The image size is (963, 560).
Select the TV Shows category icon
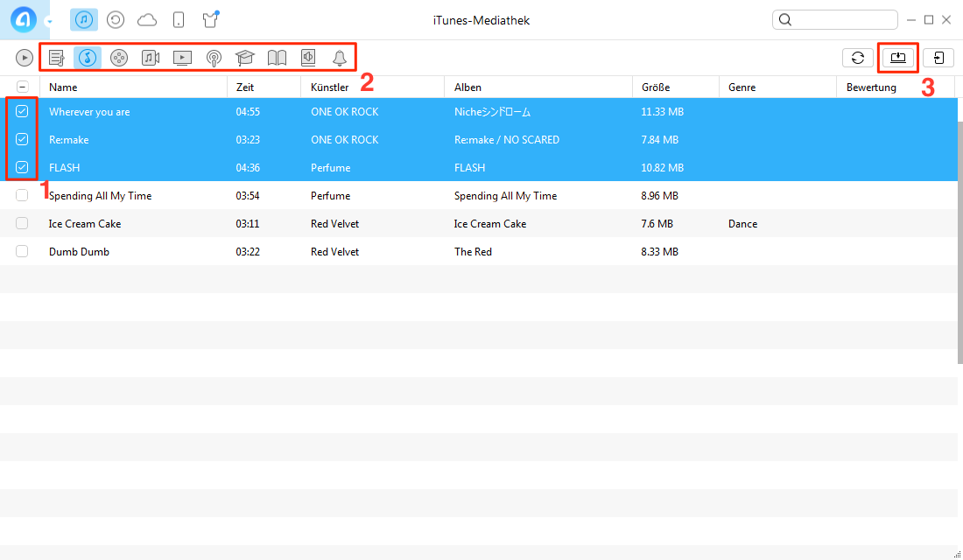(182, 58)
